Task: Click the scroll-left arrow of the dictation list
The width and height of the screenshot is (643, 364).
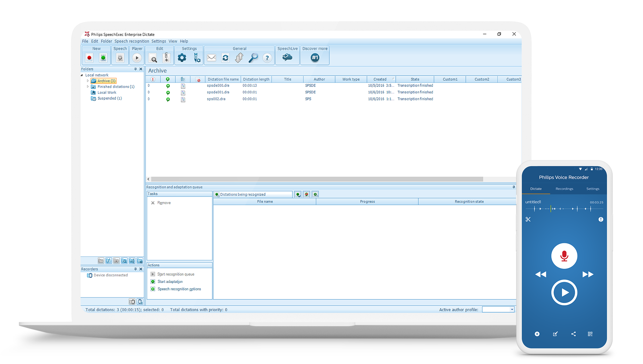Action: point(148,179)
